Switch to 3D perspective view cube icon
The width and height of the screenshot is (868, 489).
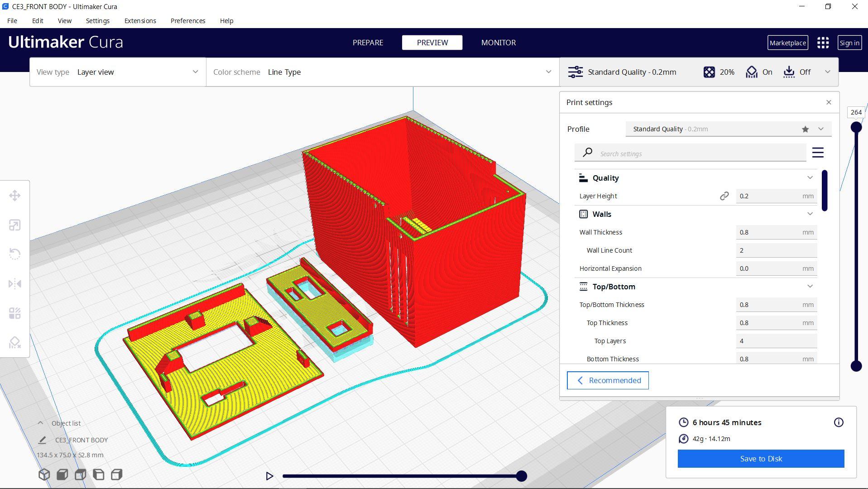[x=44, y=475]
